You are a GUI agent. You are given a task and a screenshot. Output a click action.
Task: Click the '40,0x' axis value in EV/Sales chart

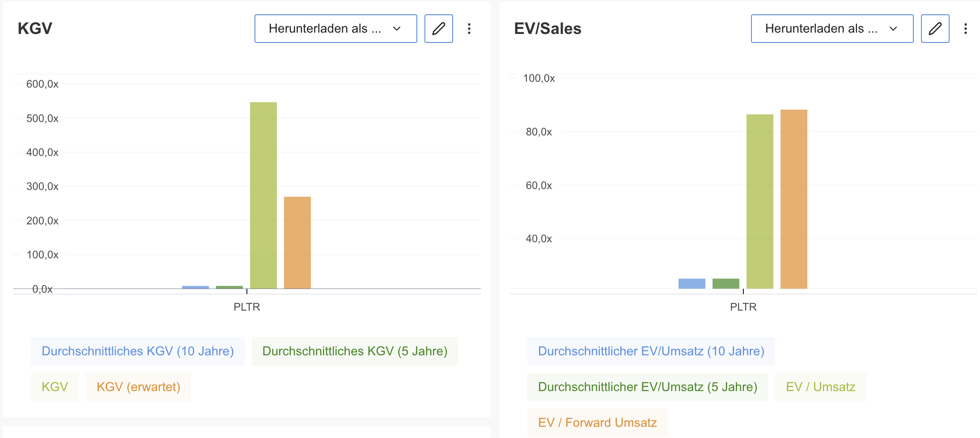point(539,239)
